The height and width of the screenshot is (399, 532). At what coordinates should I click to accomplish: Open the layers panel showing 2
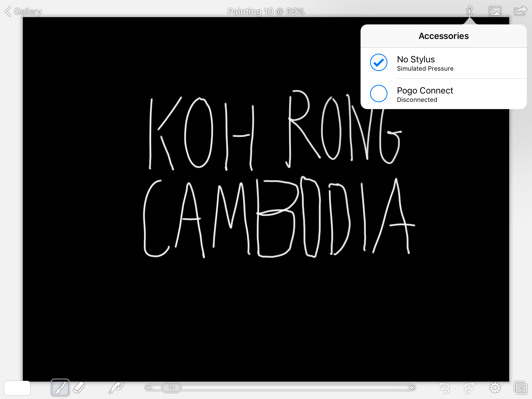tap(521, 388)
